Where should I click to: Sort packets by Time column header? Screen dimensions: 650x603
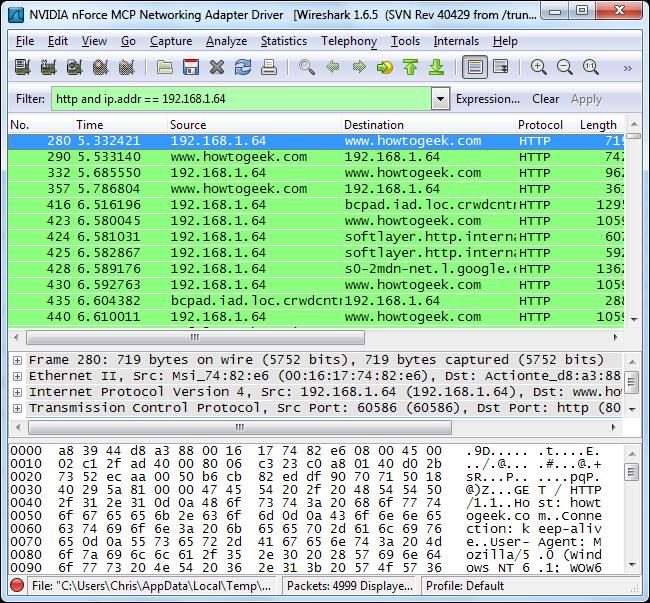(x=121, y=125)
